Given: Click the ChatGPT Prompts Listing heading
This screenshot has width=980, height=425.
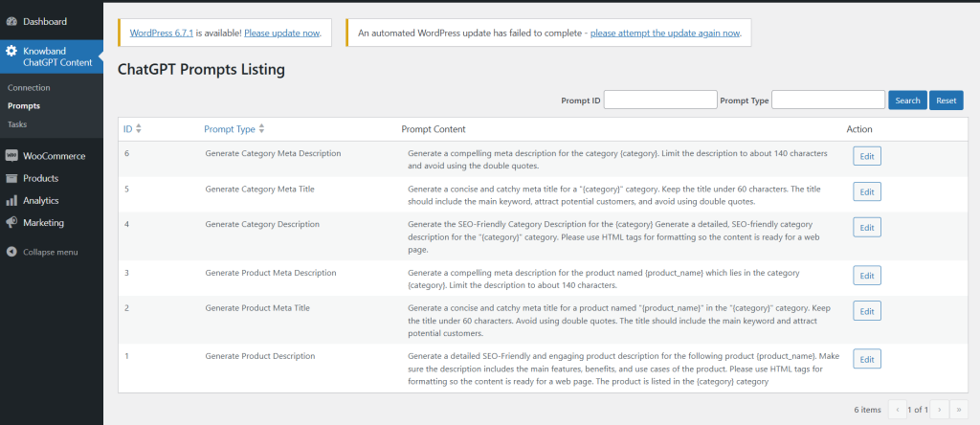Looking at the screenshot, I should 201,69.
